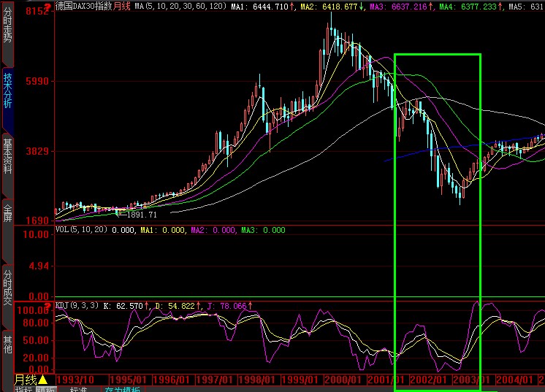The width and height of the screenshot is (545, 392).
Task: Select the 模板 tab at bottom
Action: point(46,389)
